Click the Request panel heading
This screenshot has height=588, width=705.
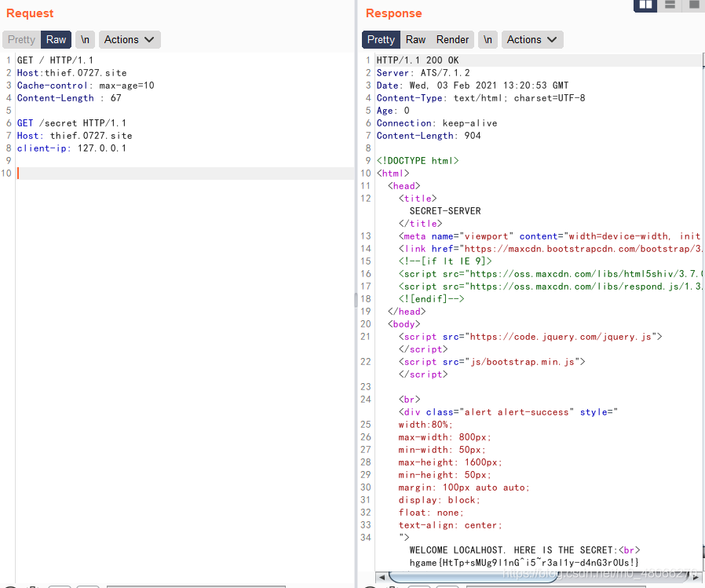pyautogui.click(x=30, y=13)
